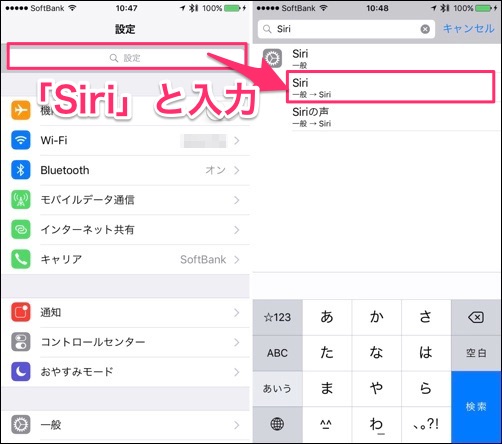Tap the ☆123 keyboard mode key
The image size is (502, 444).
[x=277, y=317]
